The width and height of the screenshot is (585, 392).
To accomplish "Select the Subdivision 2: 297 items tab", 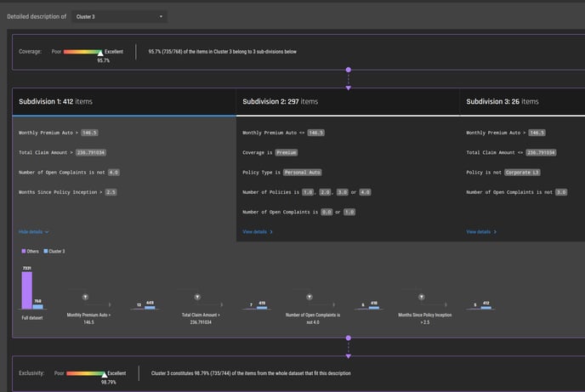I will click(348, 101).
